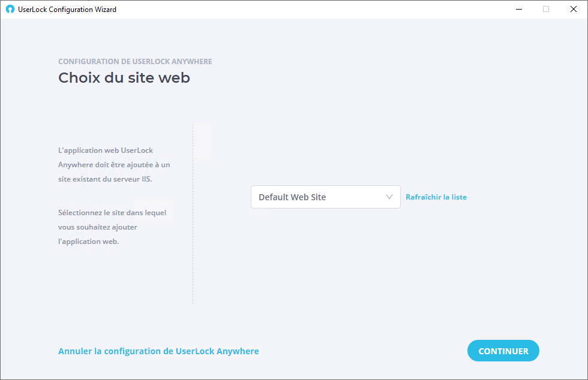Cancel via Annuler la configuration de UserLock Anywhere

pyautogui.click(x=158, y=351)
